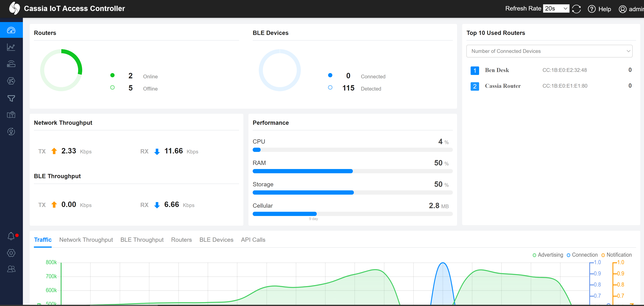Viewport: 644px width, 306px height.
Task: Select the Traffic tab
Action: pos(43,240)
